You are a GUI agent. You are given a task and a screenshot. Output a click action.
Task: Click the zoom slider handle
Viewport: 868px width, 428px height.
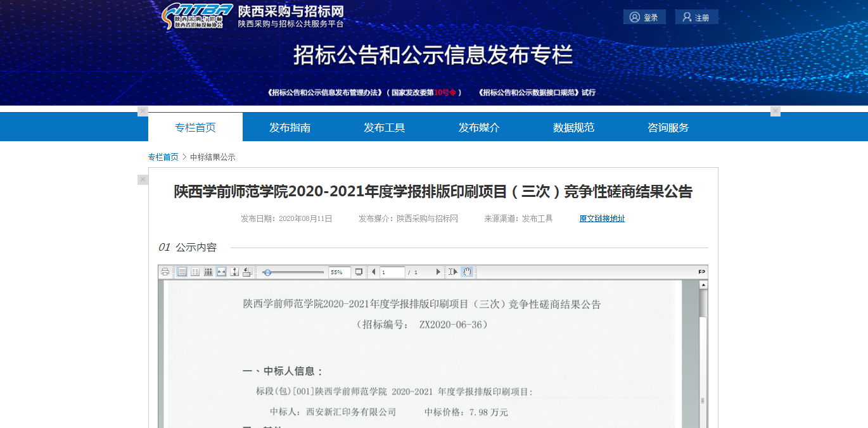click(x=267, y=272)
